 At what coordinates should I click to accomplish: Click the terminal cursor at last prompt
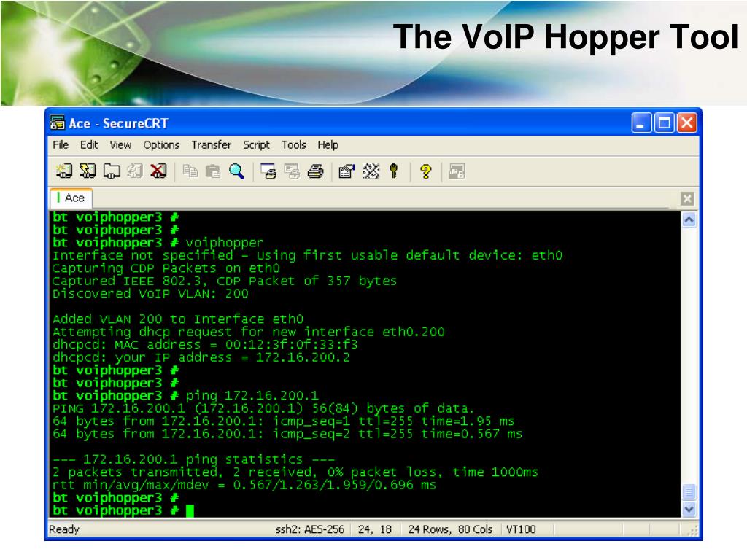coord(190,510)
